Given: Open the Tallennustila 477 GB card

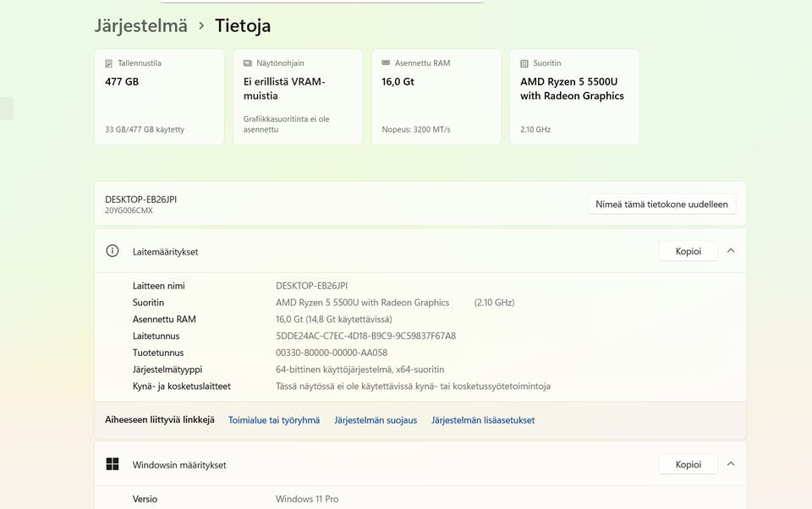Looking at the screenshot, I should point(160,97).
